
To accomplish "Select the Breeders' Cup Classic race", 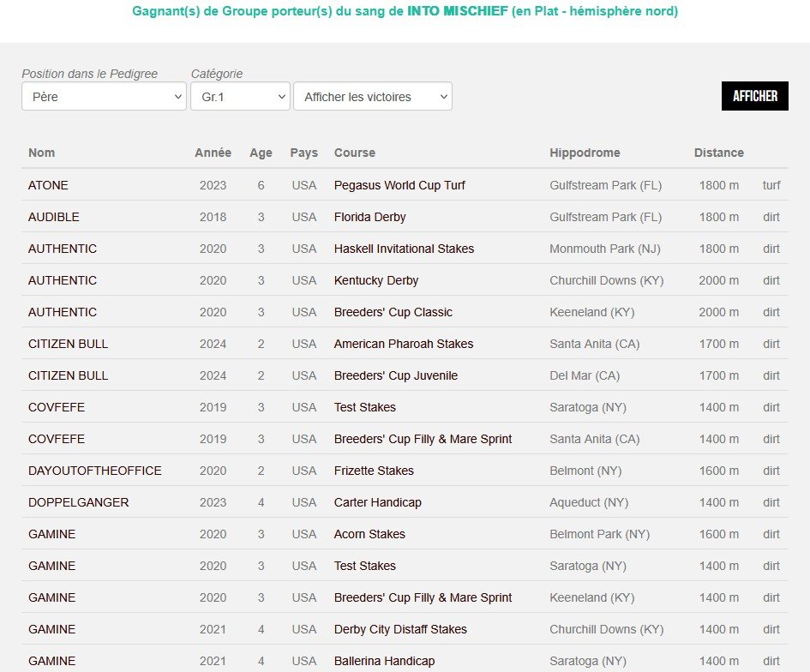I will click(393, 312).
